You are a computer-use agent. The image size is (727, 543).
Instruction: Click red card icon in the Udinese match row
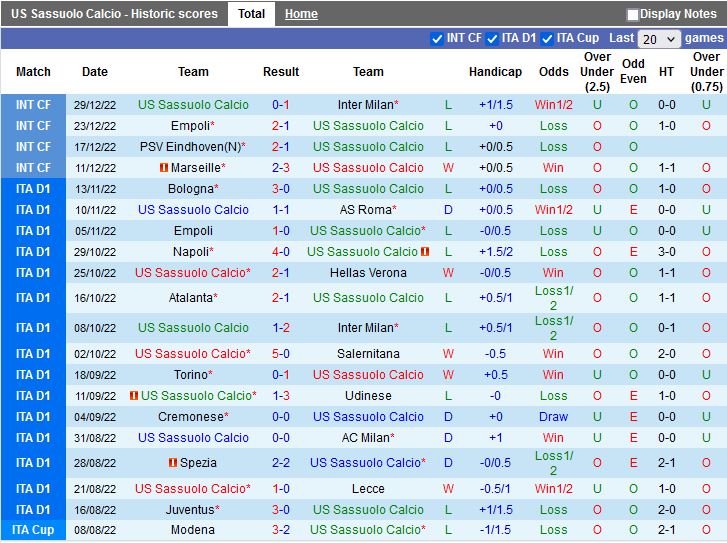pyautogui.click(x=134, y=396)
